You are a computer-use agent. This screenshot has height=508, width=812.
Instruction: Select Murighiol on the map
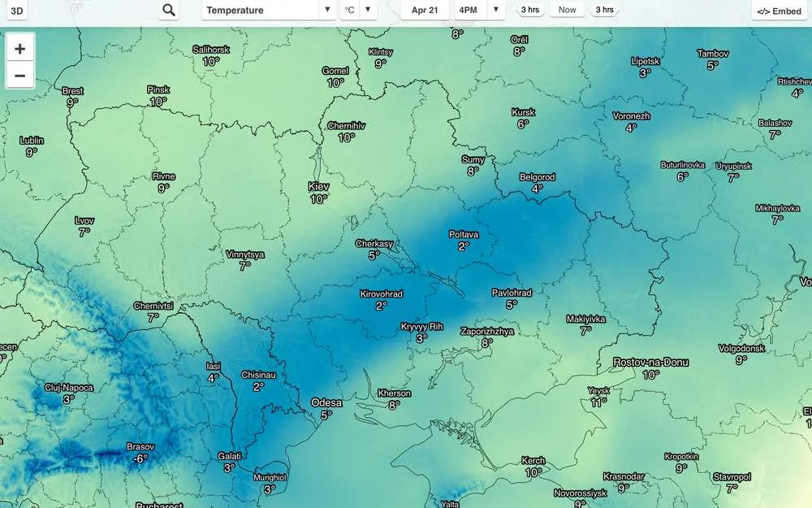270,477
